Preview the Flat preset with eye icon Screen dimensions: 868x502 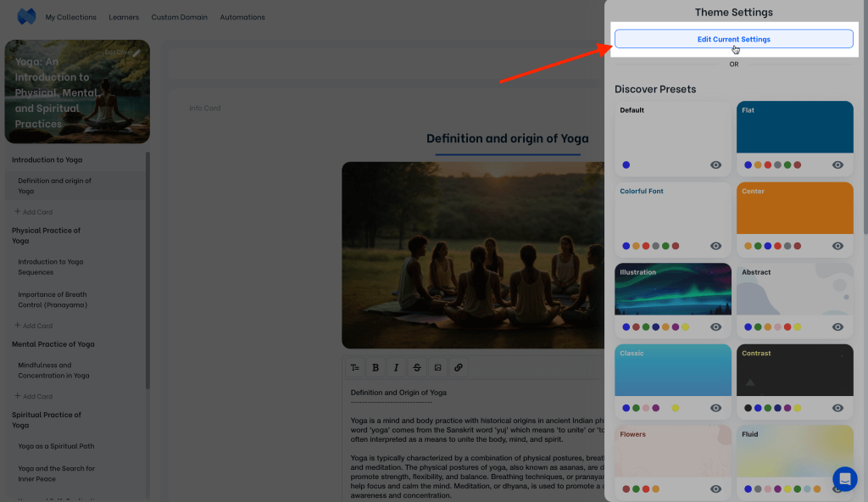pyautogui.click(x=837, y=165)
